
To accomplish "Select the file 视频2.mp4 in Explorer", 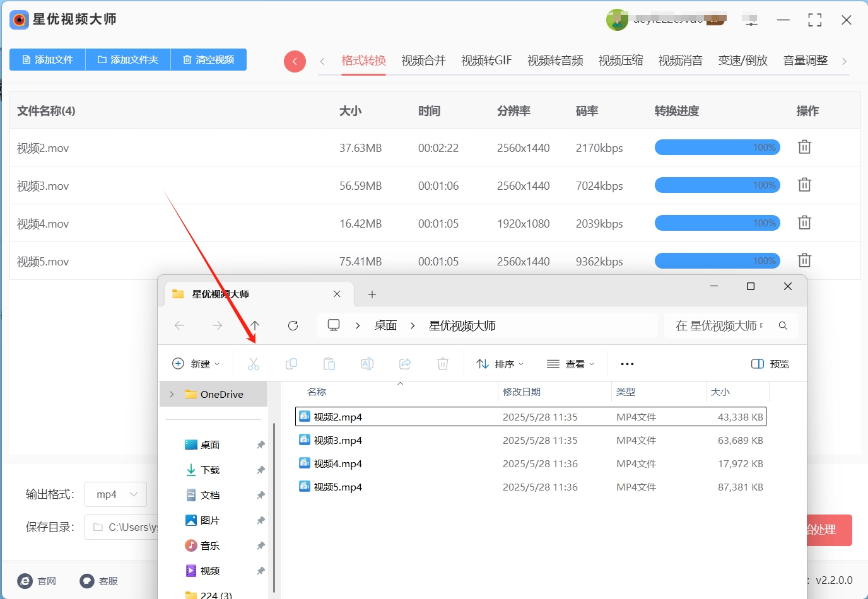I will (x=531, y=417).
